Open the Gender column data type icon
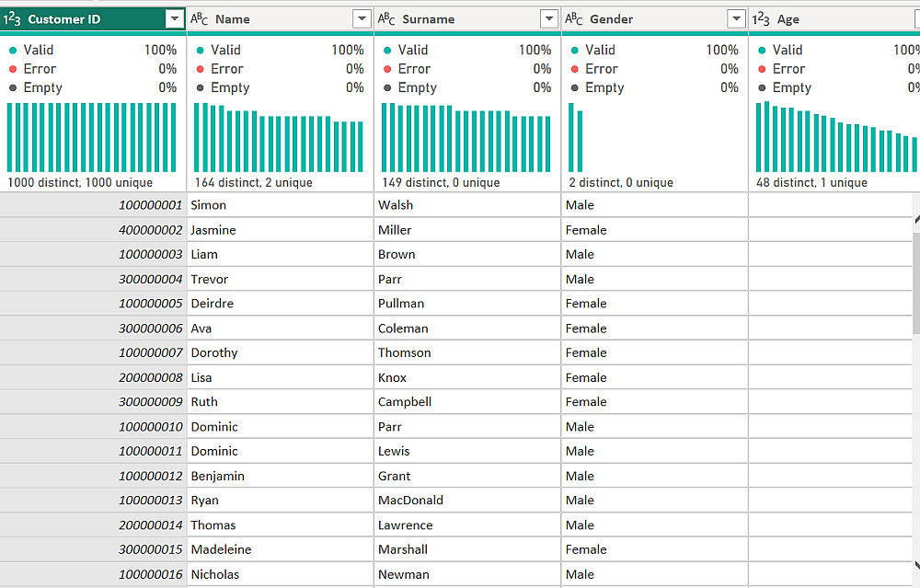Viewport: 920px width, 588px height. coord(574,19)
